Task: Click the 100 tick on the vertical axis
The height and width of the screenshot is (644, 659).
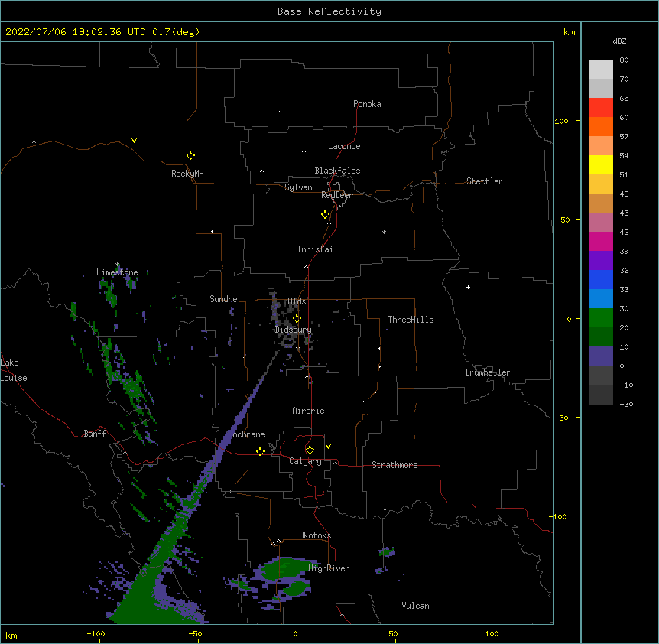Action: 562,121
